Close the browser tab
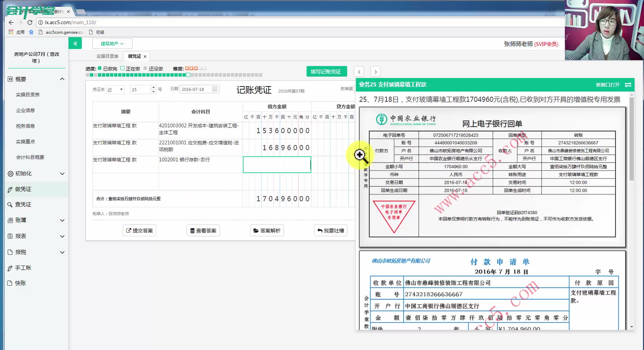 (x=68, y=11)
